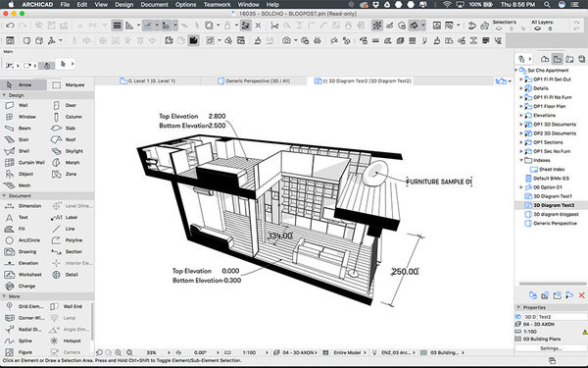Click the Settings button in Properties
This screenshot has height=368, width=588.
point(551,348)
